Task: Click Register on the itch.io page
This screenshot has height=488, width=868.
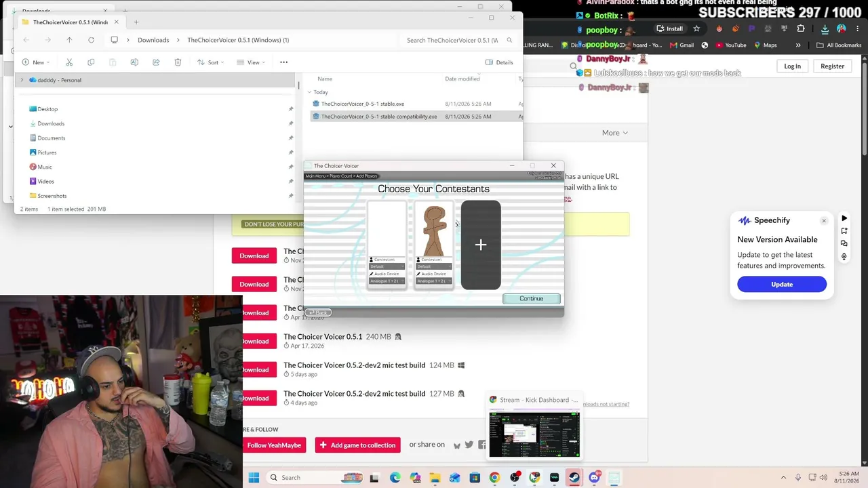Action: (x=832, y=66)
